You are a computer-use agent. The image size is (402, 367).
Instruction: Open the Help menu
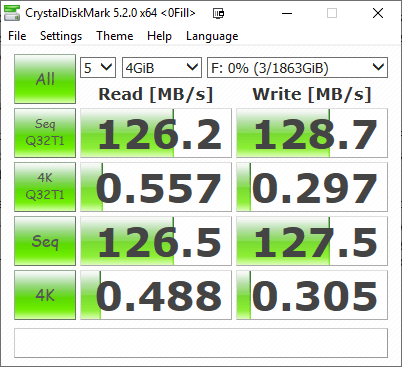(x=159, y=36)
